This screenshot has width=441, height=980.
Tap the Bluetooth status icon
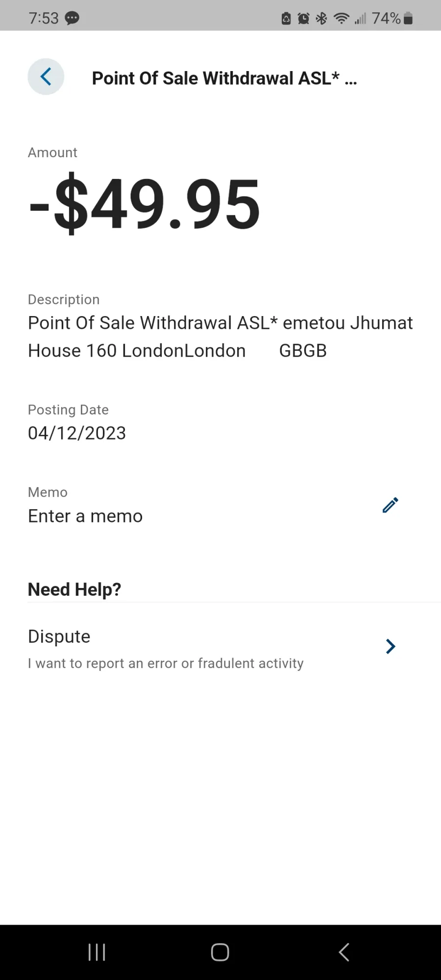point(321,19)
